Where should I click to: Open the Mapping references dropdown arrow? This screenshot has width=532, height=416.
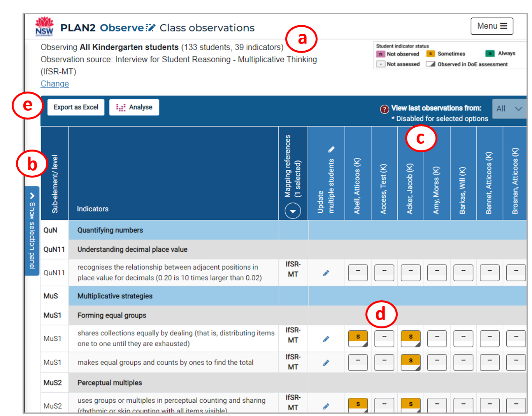[293, 211]
